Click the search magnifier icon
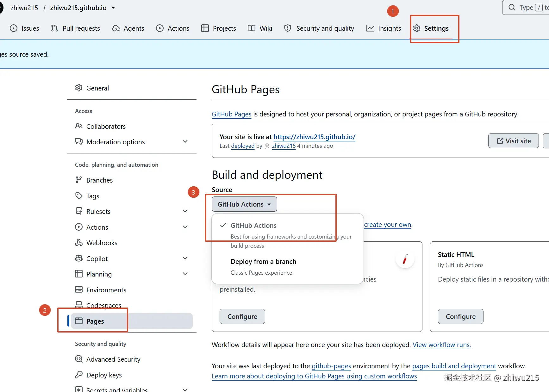The height and width of the screenshot is (392, 549). coord(512,7)
